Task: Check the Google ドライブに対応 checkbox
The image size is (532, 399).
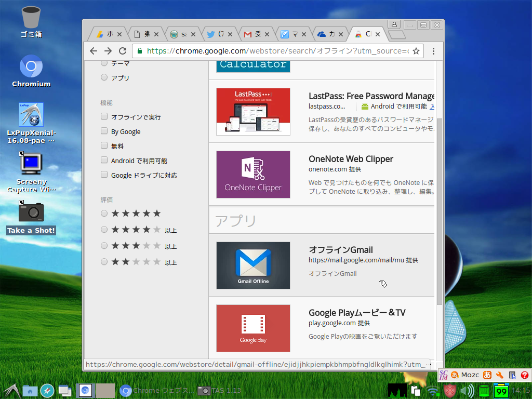Action: (104, 175)
